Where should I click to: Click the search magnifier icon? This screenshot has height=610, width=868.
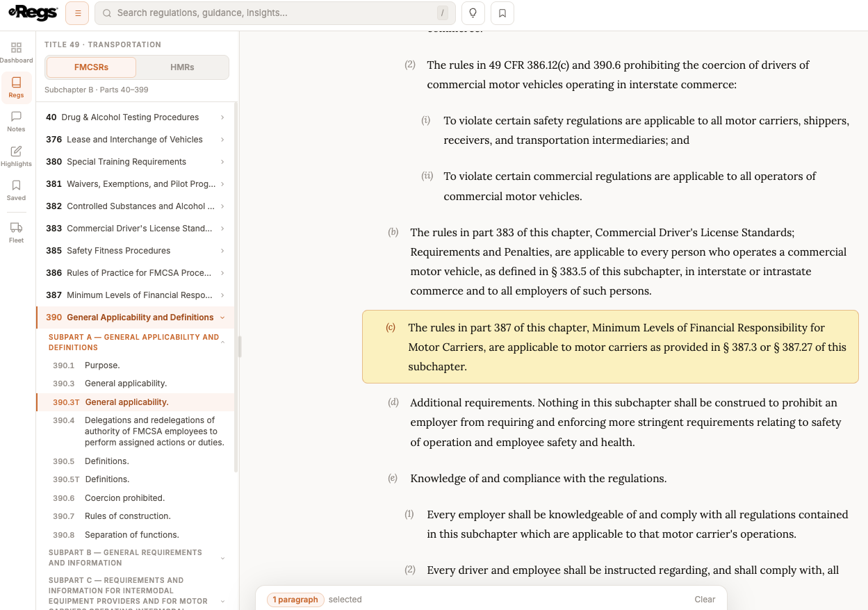(107, 13)
